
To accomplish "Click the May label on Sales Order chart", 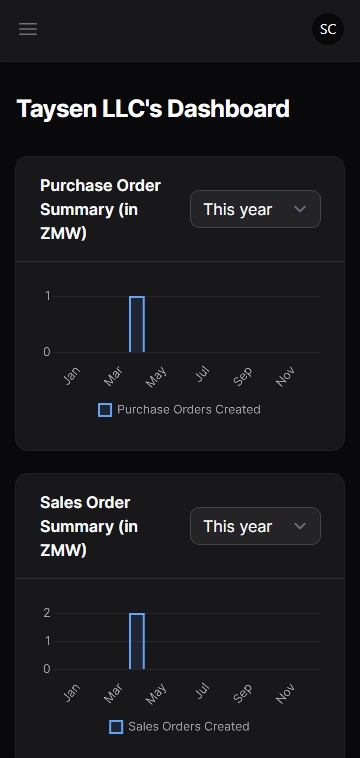I will point(156,694).
